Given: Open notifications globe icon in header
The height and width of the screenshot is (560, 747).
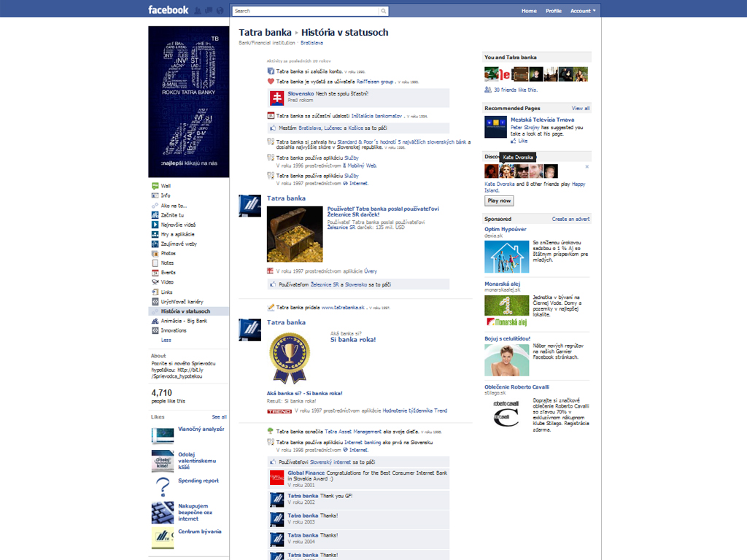Looking at the screenshot, I should tap(220, 10).
